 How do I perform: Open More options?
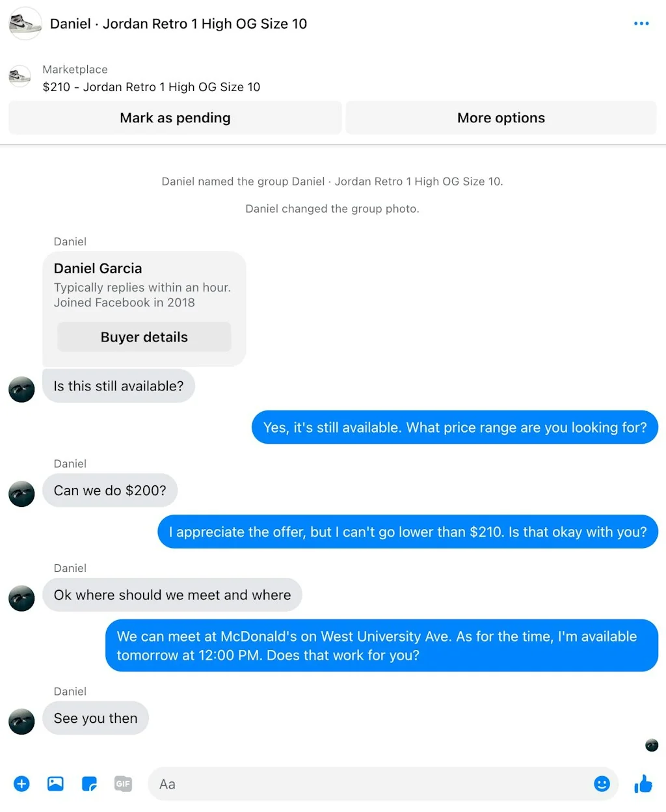point(501,118)
